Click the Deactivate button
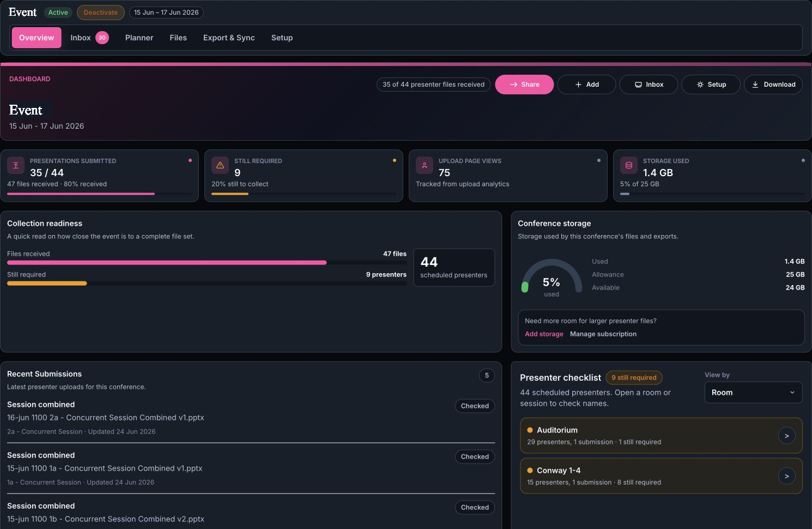 [x=101, y=13]
